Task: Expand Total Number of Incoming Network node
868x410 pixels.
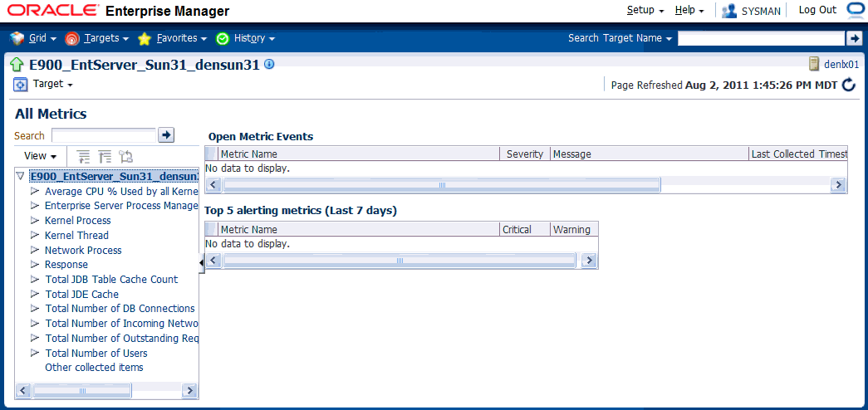Action: click(x=35, y=323)
